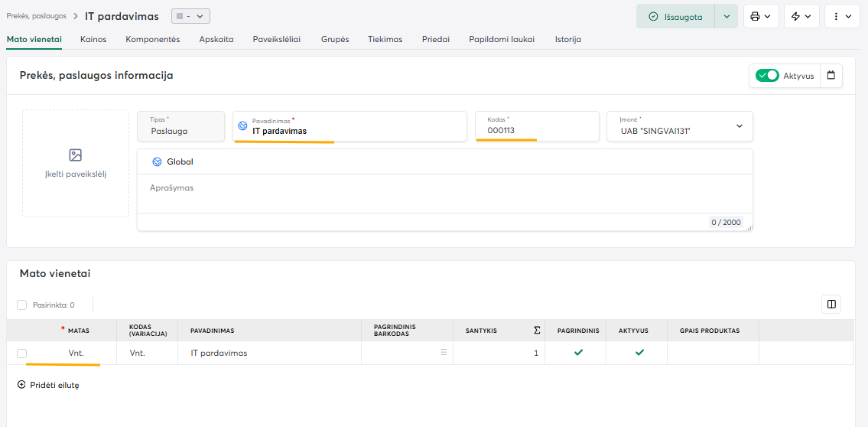Check the Pasirinkta select-all checkbox
The height and width of the screenshot is (427, 868).
22,305
